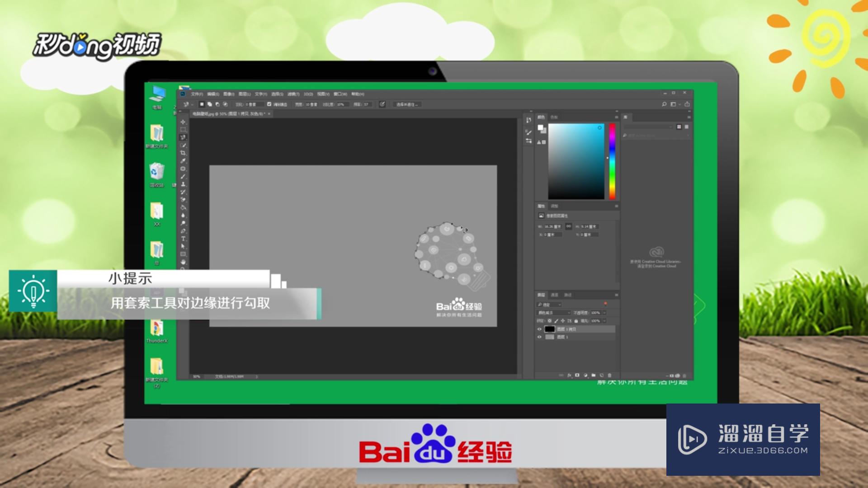Open the Libraries selection dropdown
This screenshot has height=488, width=868.
click(649, 127)
